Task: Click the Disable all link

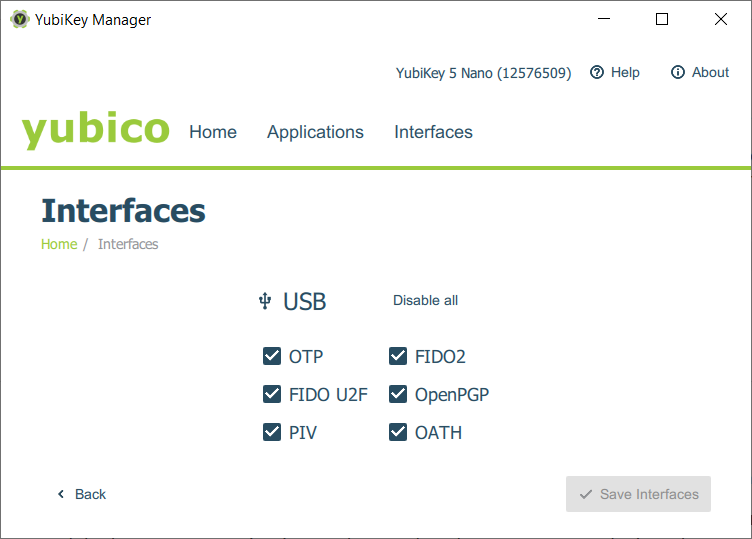Action: (x=425, y=300)
